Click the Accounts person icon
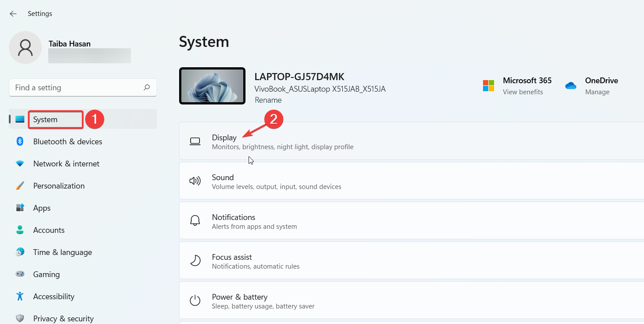 point(20,230)
